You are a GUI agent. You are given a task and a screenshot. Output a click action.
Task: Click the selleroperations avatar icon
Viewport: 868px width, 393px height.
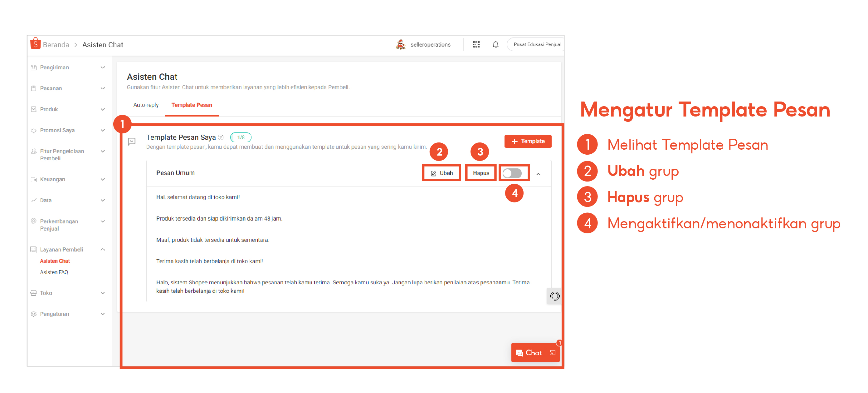pos(400,45)
